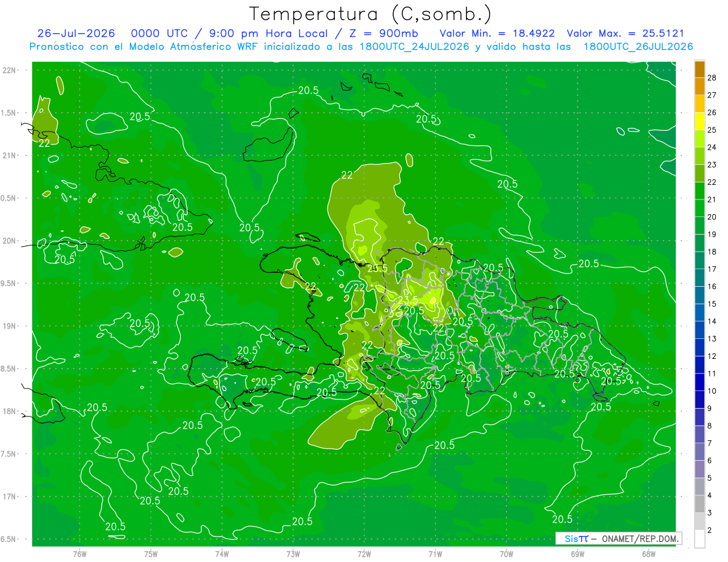Click the purple legend swatch between 5 and 6
This screenshot has height=562, width=728.
(x=699, y=469)
